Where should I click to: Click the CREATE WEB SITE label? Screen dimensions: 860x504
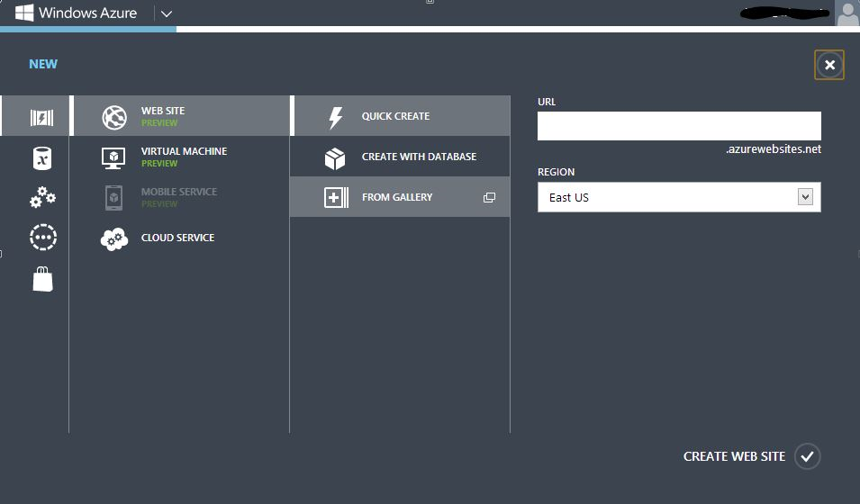tap(735, 456)
